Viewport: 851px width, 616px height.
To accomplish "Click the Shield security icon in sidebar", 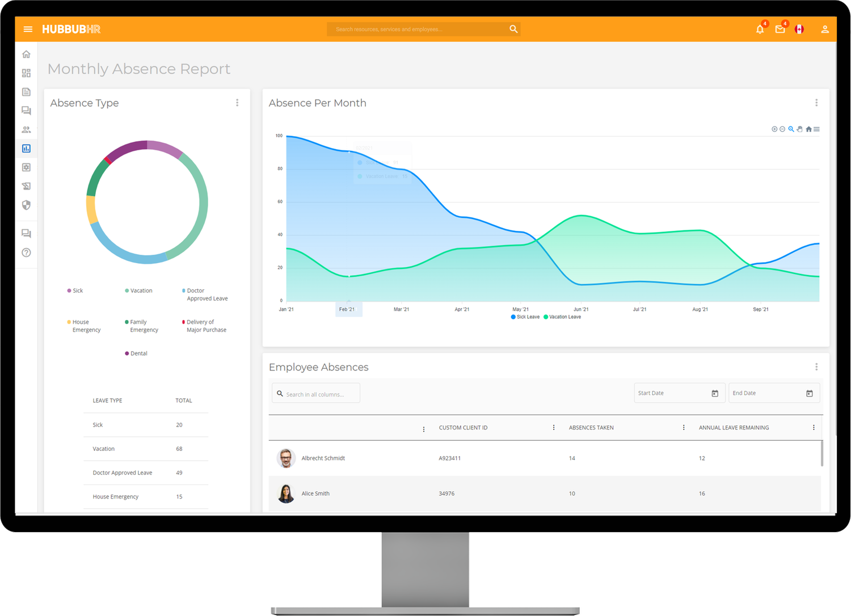I will tap(26, 205).
